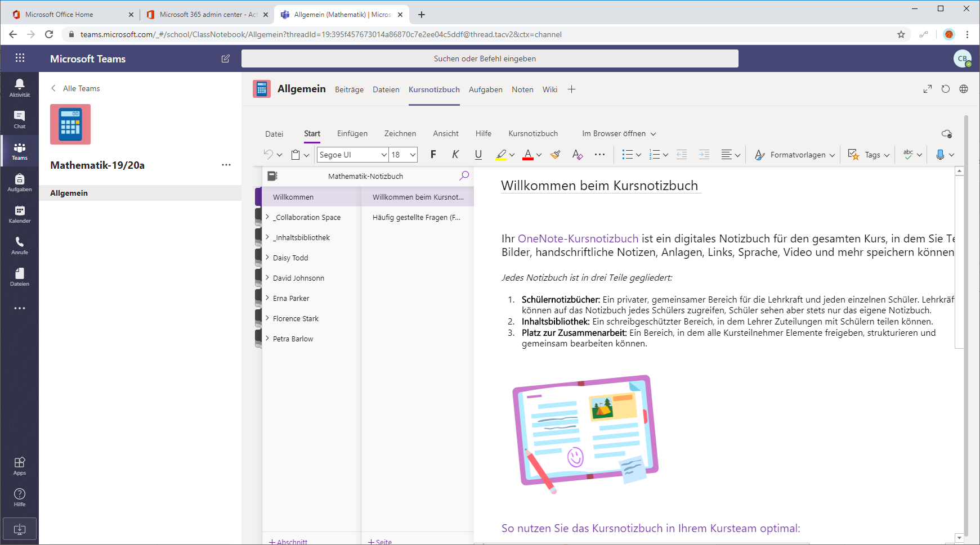Go back to Alle Teams

[75, 88]
